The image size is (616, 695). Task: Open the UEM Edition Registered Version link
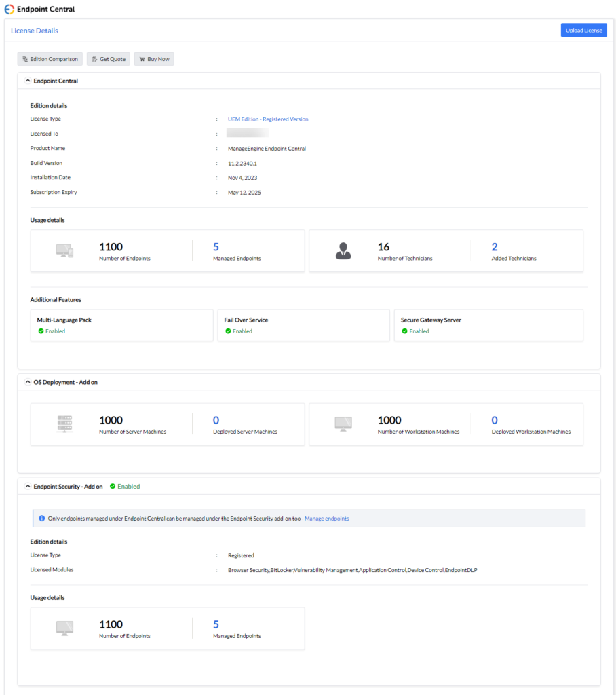point(268,119)
